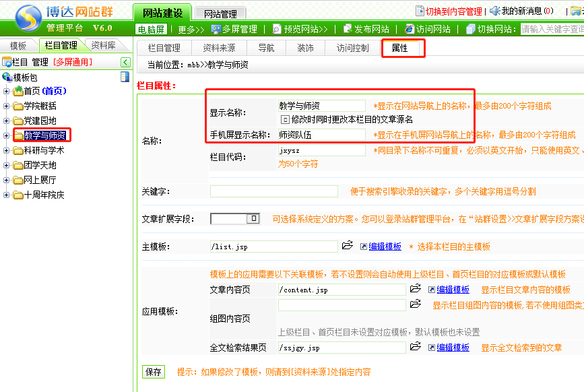Click the 访问网站 browser icon
The height and width of the screenshot is (392, 584).
pyautogui.click(x=410, y=29)
